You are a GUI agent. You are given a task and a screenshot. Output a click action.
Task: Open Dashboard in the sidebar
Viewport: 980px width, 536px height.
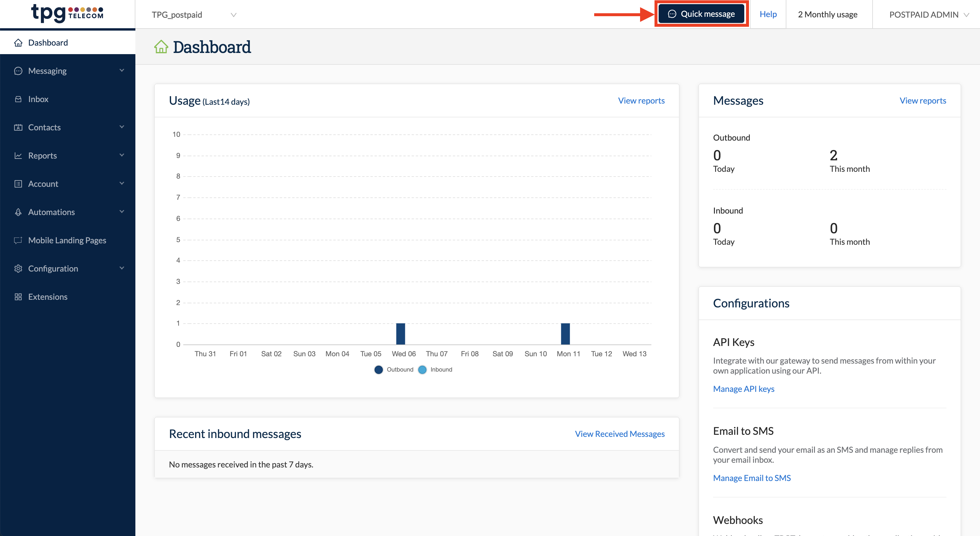click(48, 43)
